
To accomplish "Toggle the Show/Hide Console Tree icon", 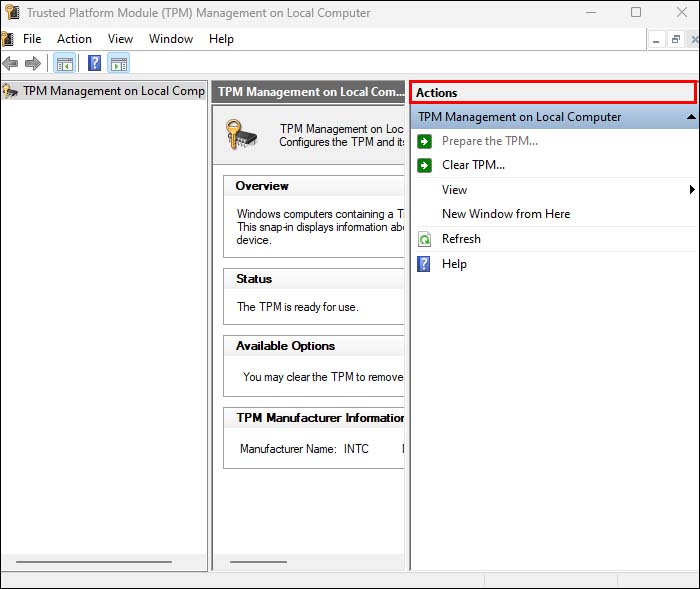I will coord(65,63).
